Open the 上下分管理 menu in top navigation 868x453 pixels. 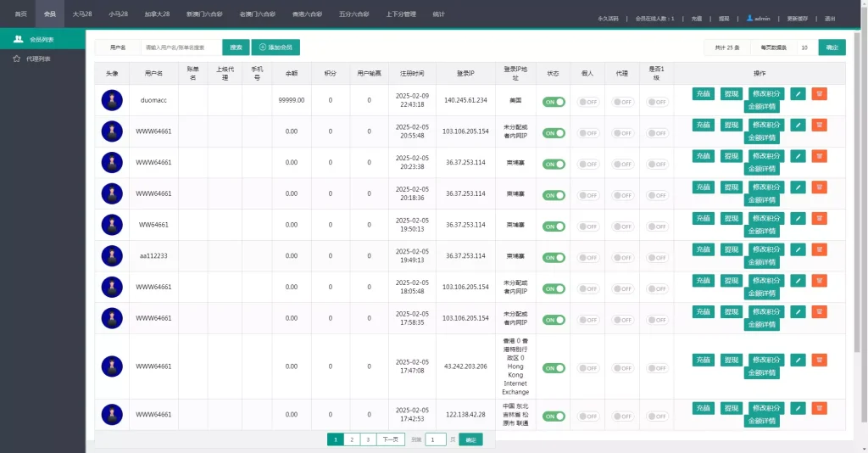pyautogui.click(x=400, y=14)
